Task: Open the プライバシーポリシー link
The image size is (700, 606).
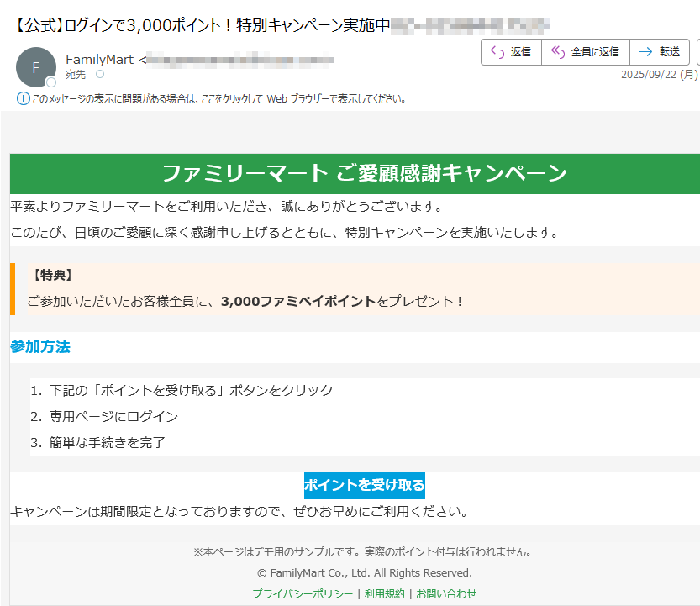Action: point(303,593)
